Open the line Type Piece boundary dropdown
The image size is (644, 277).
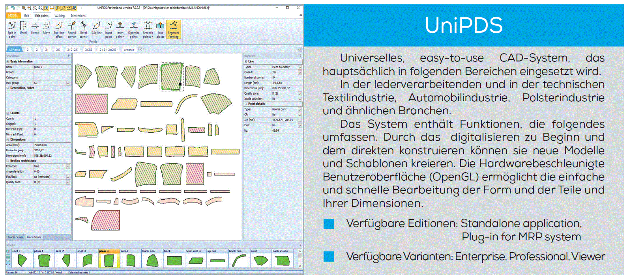pos(300,67)
